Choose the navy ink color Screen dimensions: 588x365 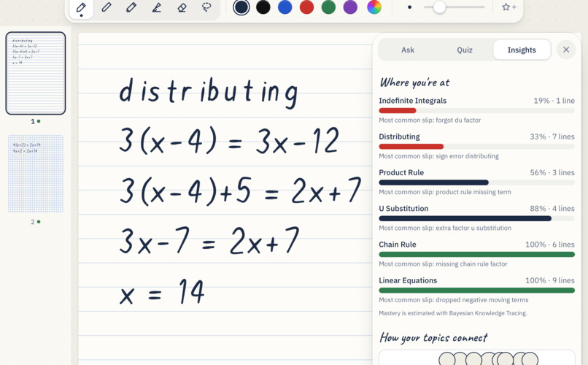(241, 7)
